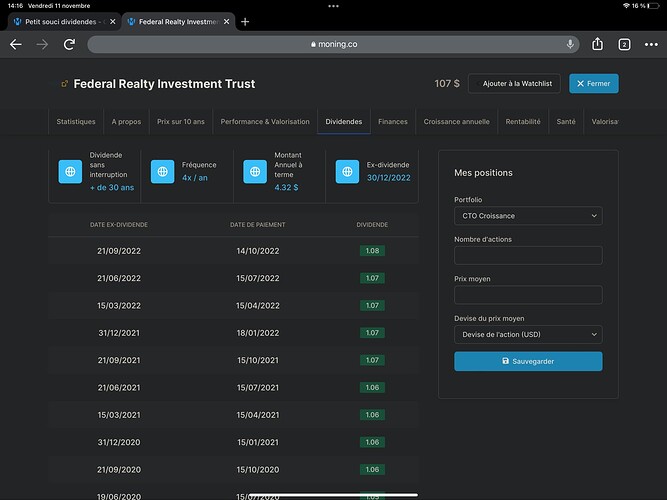Open the Prix sur 10 ans tab

tap(181, 122)
